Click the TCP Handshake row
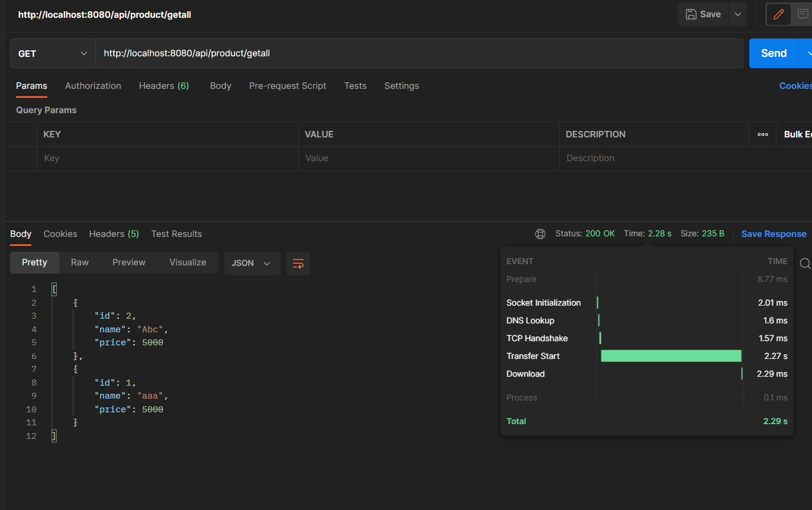 click(647, 338)
